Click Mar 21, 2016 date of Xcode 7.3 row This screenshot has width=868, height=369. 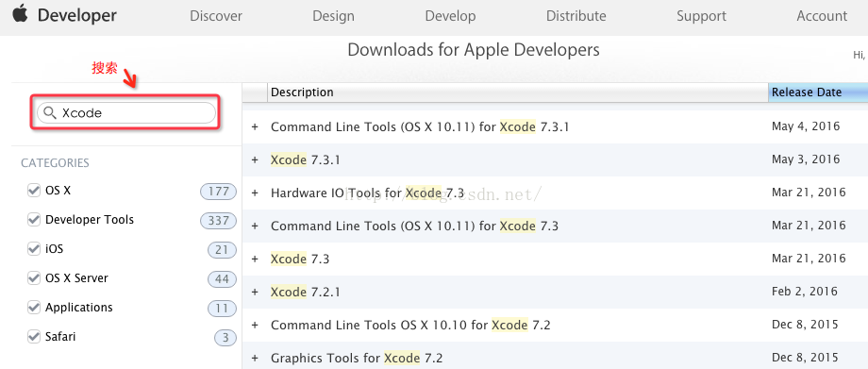809,259
